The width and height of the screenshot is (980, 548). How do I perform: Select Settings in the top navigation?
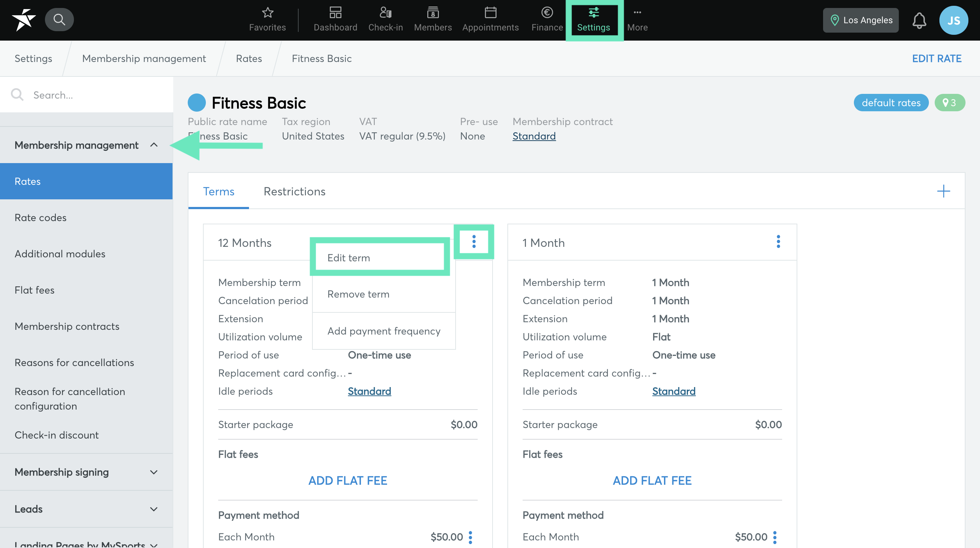pyautogui.click(x=594, y=20)
